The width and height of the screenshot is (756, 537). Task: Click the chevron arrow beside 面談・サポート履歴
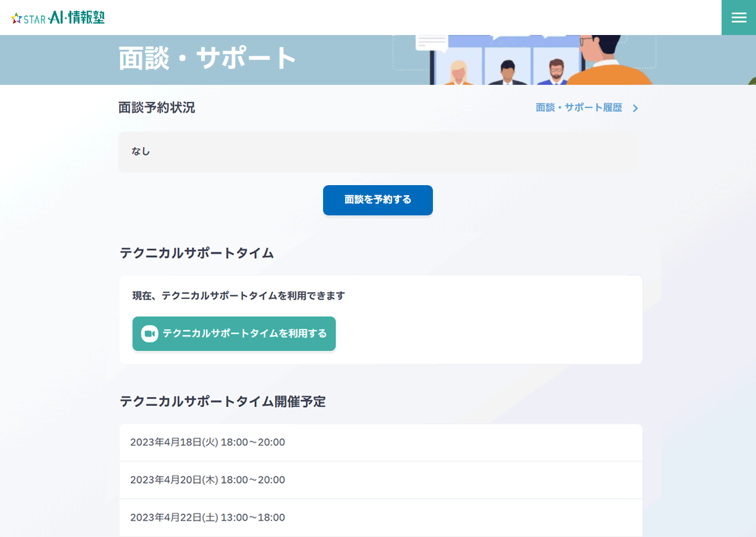tap(635, 108)
